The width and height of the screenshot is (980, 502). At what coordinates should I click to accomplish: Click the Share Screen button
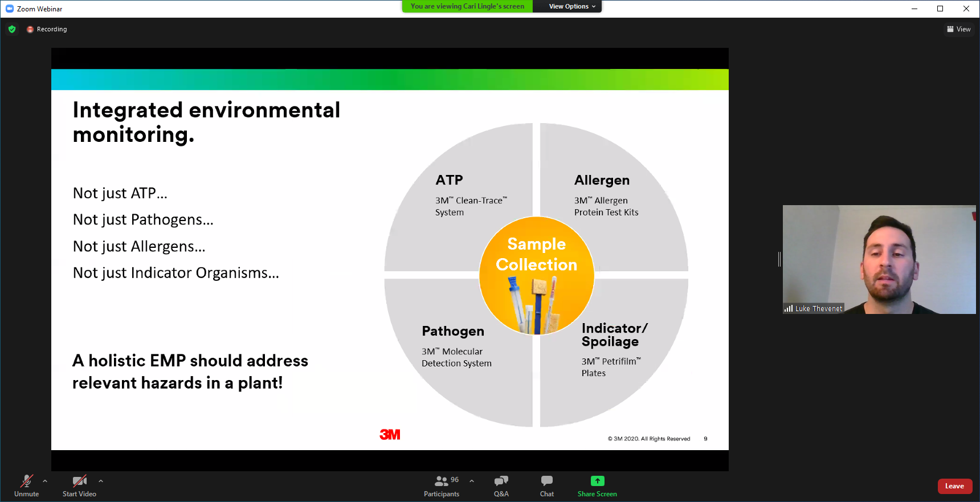[x=597, y=486]
